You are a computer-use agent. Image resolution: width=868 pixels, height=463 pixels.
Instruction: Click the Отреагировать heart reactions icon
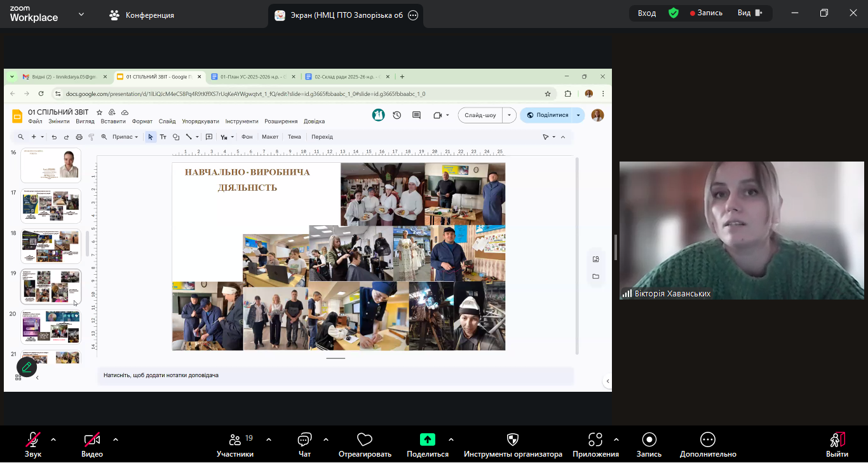(365, 439)
